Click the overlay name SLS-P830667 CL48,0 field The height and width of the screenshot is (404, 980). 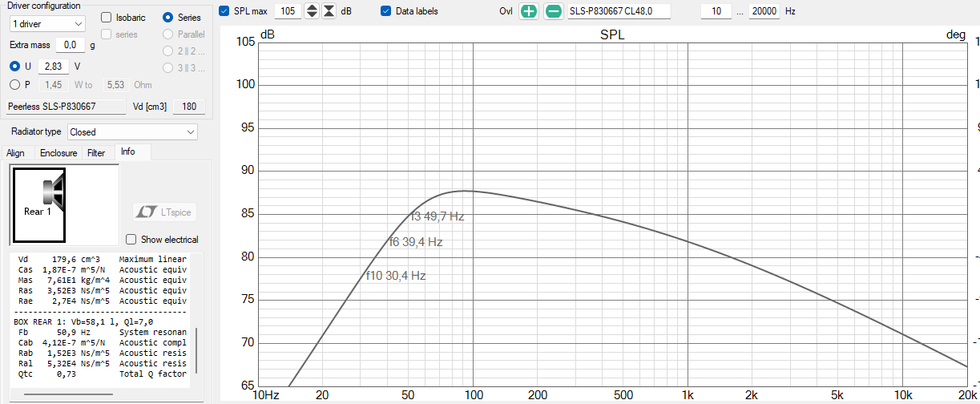pyautogui.click(x=619, y=11)
